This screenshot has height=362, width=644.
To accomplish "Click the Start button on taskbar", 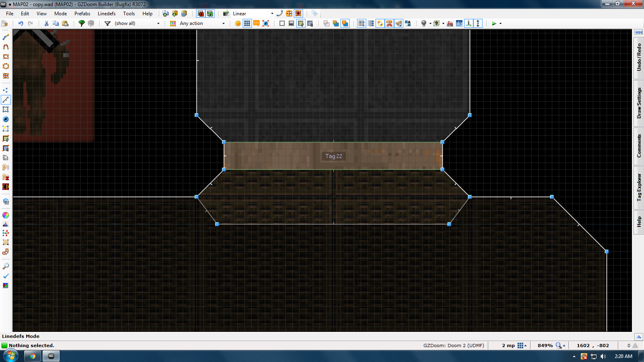I will 10,356.
